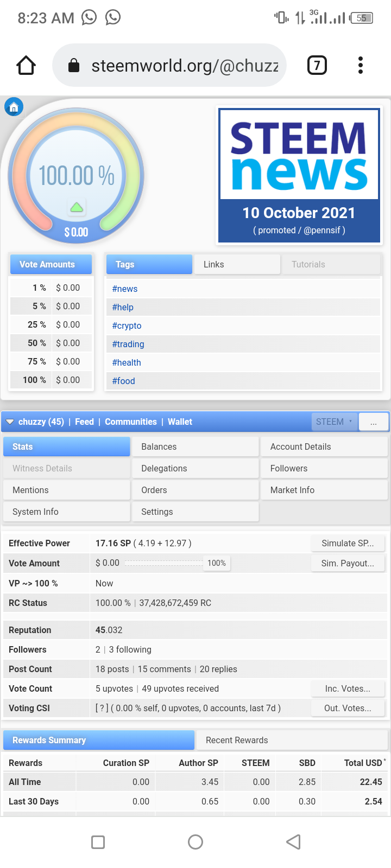Tap the steemworld.org address bar
Viewport: 391px width, 868px height.
click(169, 66)
